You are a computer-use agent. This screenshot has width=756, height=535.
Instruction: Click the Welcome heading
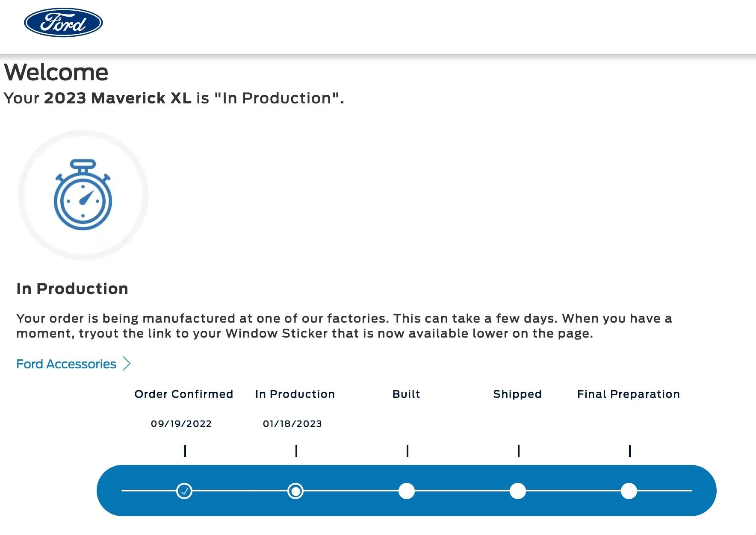56,72
